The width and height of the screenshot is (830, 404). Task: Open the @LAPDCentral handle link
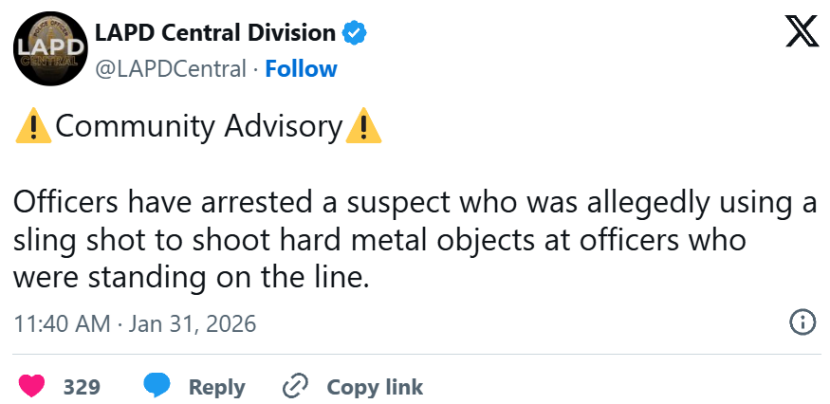coord(170,68)
